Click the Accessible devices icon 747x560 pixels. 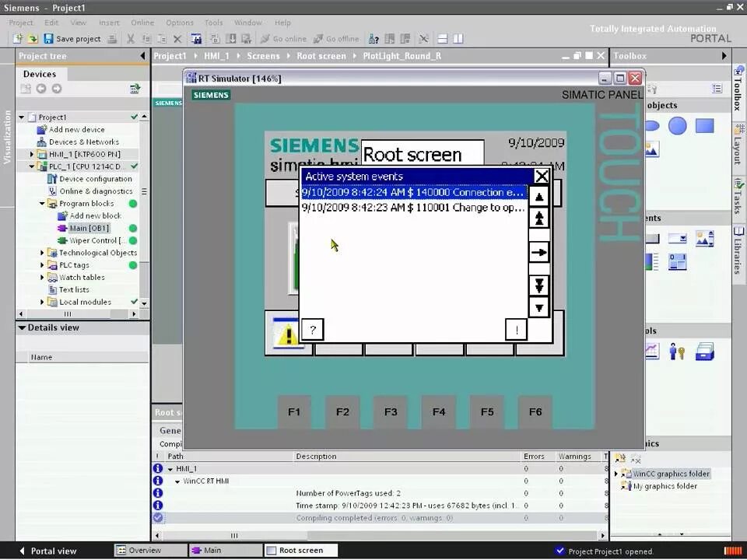click(x=374, y=39)
